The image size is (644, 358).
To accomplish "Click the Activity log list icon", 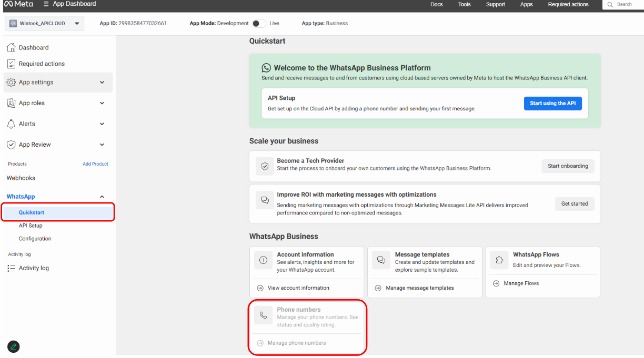I will click(x=11, y=268).
